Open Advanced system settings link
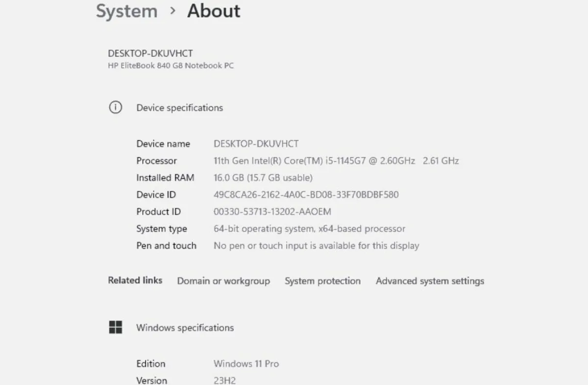 click(x=430, y=281)
